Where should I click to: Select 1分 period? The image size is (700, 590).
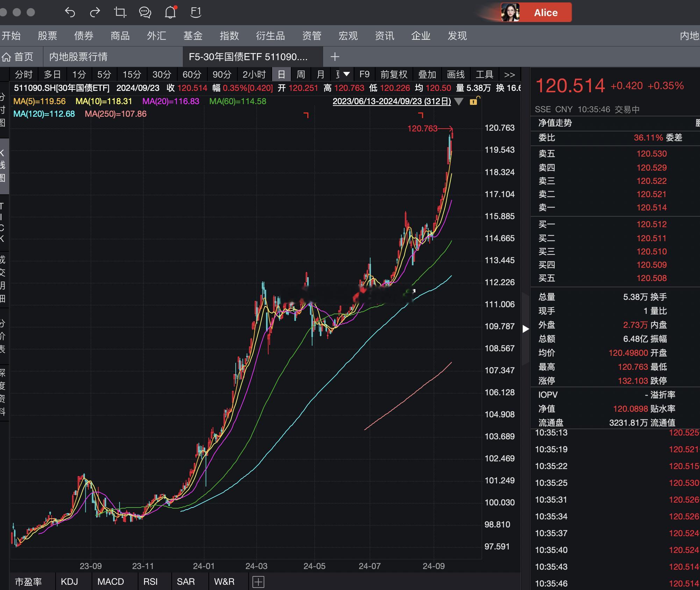[x=79, y=74]
